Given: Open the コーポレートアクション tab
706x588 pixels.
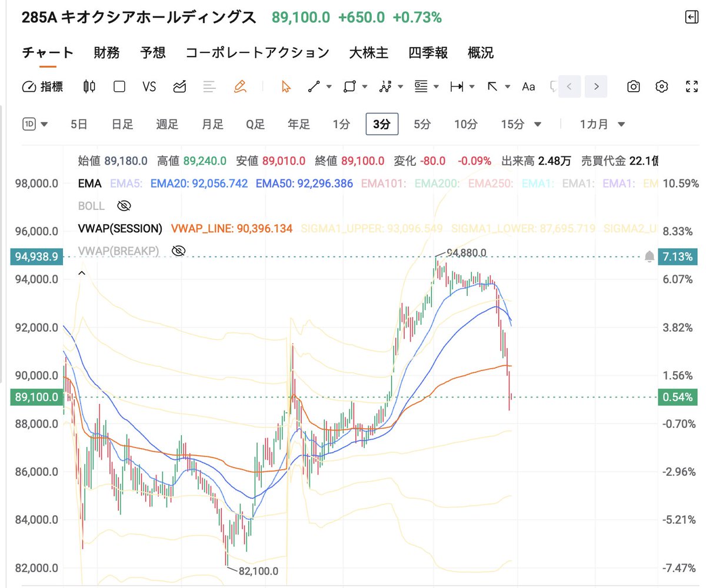Looking at the screenshot, I should (258, 53).
